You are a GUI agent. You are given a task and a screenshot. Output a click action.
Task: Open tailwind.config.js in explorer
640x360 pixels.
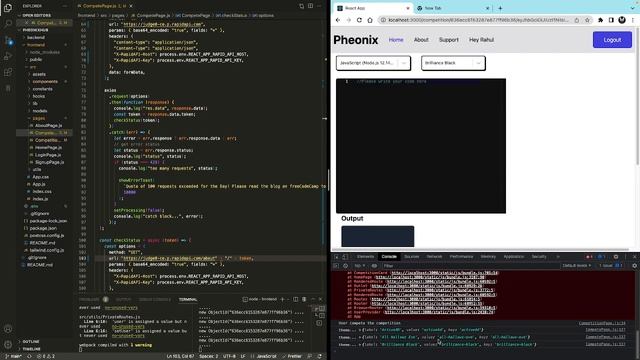(x=47, y=250)
